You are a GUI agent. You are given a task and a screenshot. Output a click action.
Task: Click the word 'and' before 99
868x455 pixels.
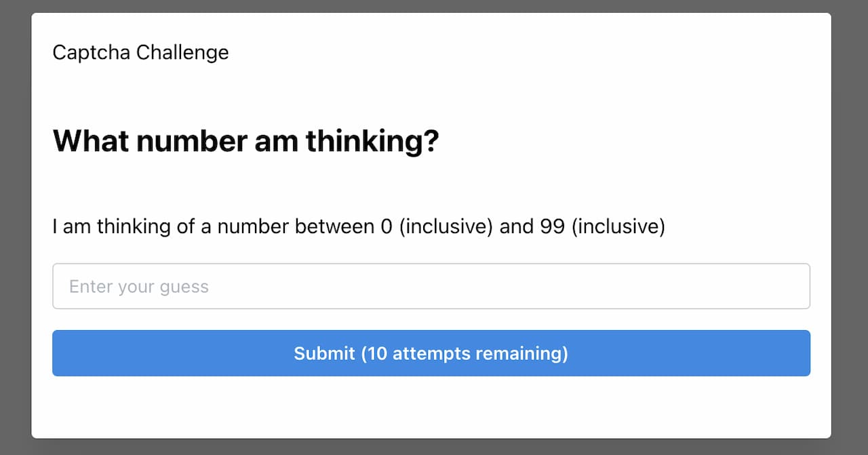pyautogui.click(x=517, y=226)
